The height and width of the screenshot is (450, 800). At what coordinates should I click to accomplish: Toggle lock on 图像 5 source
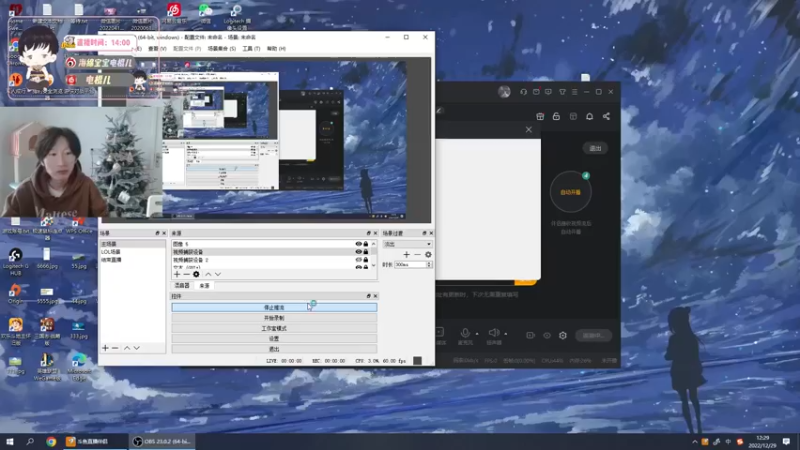pyautogui.click(x=366, y=244)
